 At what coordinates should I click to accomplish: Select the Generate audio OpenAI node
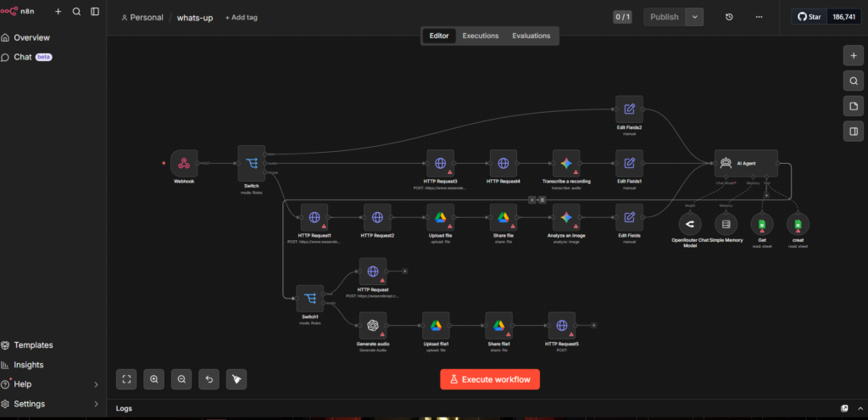pos(373,326)
